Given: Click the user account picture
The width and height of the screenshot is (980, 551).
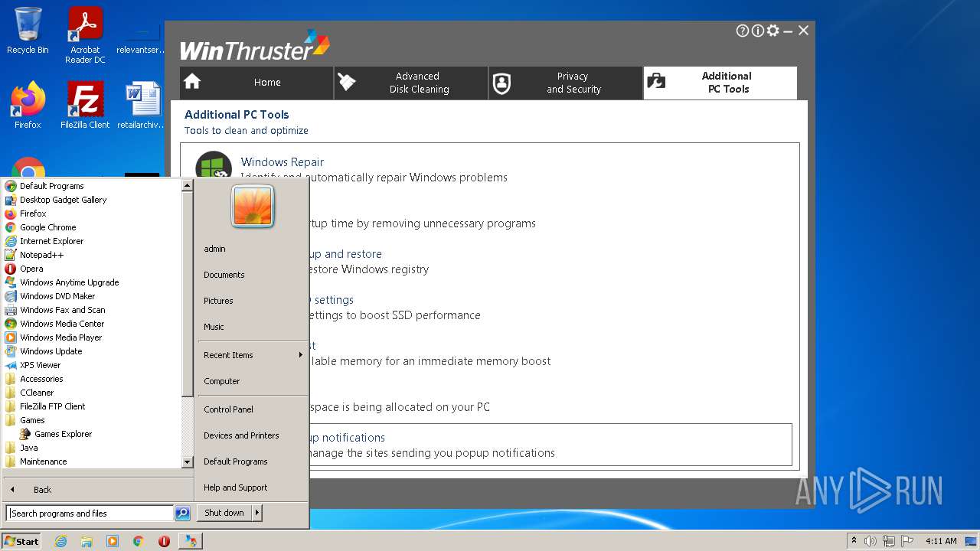Looking at the screenshot, I should (253, 207).
